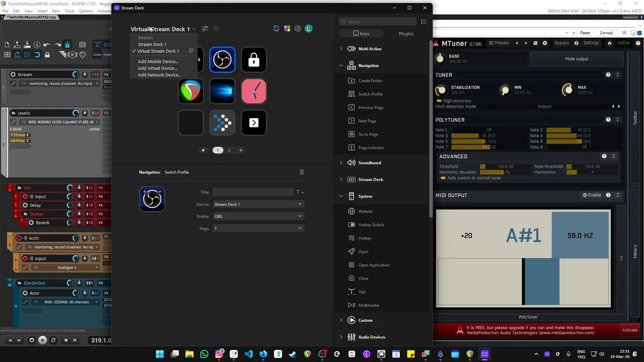Open MTuner help question mark in header
The image size is (644, 362).
click(x=638, y=43)
